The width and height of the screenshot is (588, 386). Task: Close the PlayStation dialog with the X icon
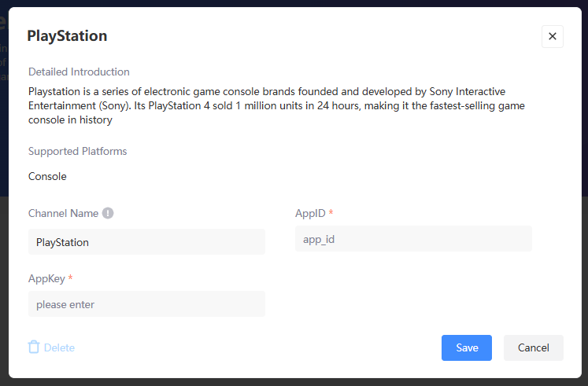(552, 36)
